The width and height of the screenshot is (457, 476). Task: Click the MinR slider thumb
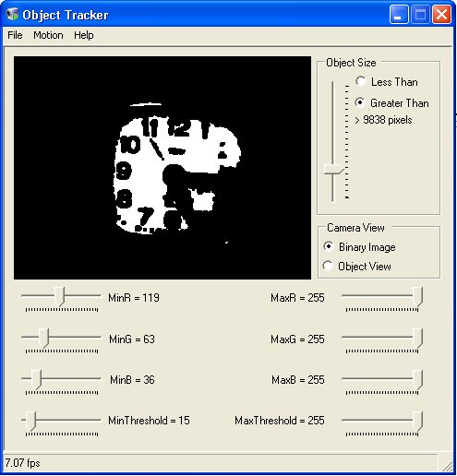pos(60,296)
